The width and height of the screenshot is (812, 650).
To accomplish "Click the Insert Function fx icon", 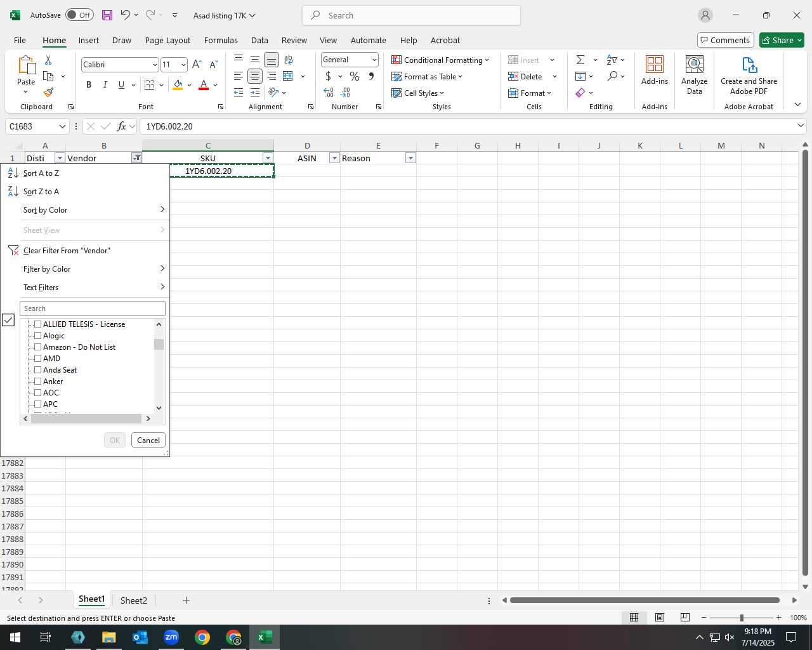I will click(x=122, y=126).
